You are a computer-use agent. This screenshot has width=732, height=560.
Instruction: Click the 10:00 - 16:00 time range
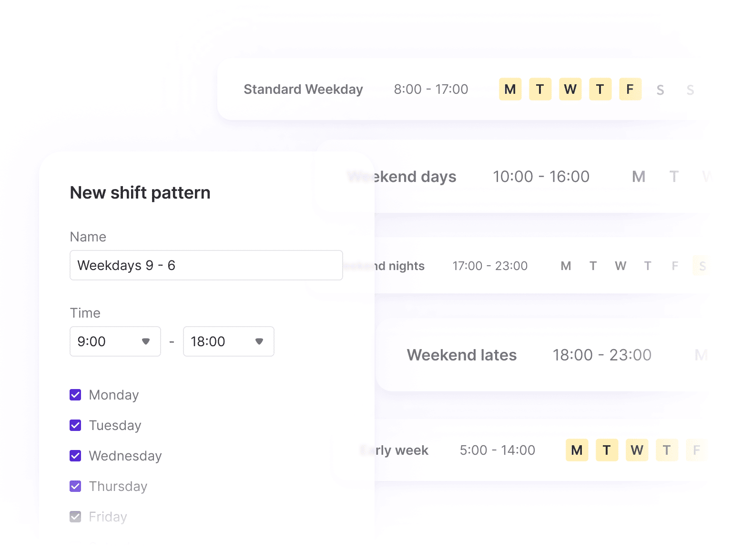pyautogui.click(x=541, y=177)
